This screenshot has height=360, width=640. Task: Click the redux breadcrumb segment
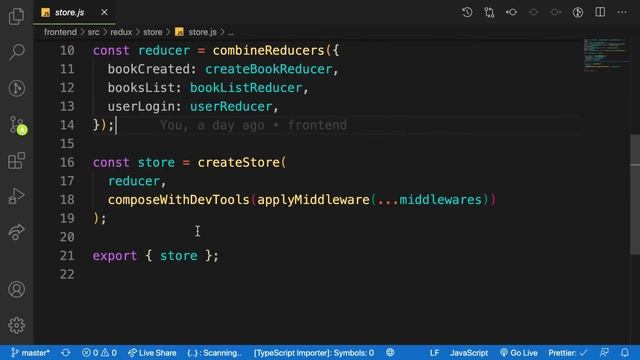click(x=121, y=32)
